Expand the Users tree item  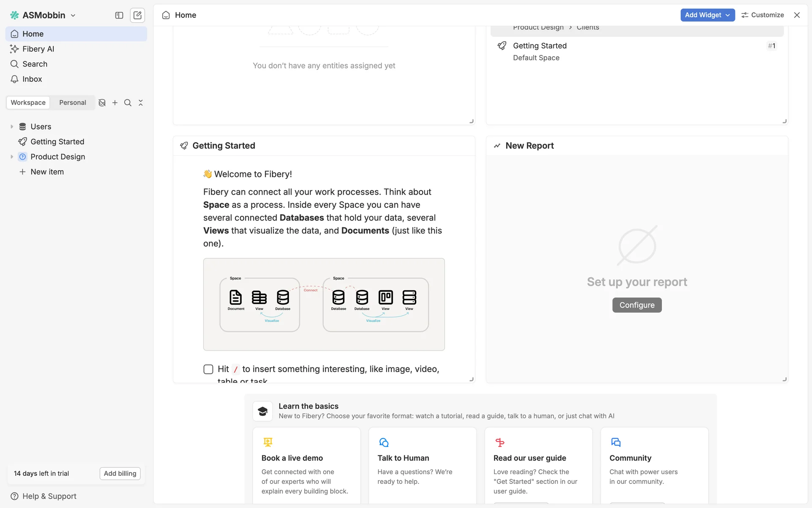pos(12,127)
